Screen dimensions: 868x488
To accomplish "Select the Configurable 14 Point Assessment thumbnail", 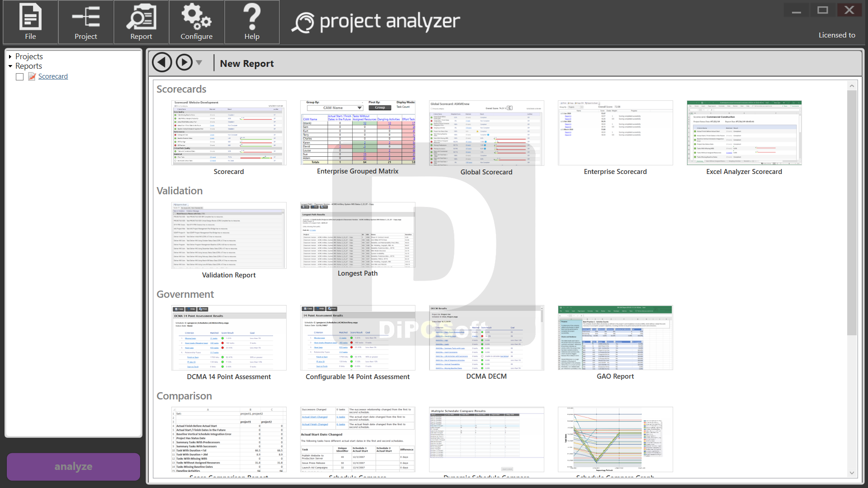I will 358,338.
